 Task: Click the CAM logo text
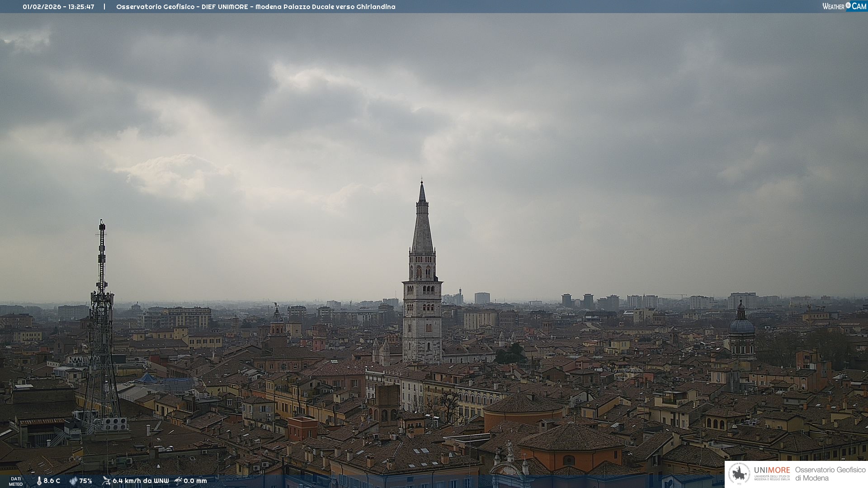click(x=859, y=6)
